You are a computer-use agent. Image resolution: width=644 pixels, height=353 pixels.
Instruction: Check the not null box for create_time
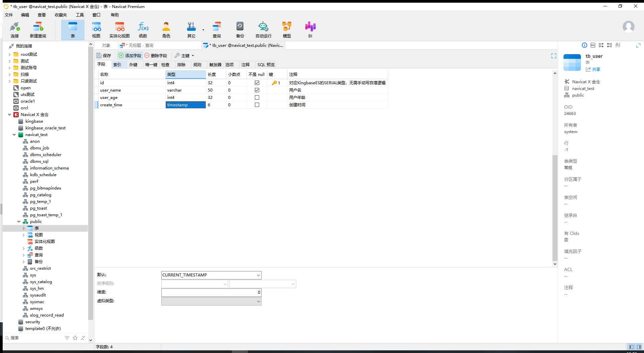tap(257, 105)
